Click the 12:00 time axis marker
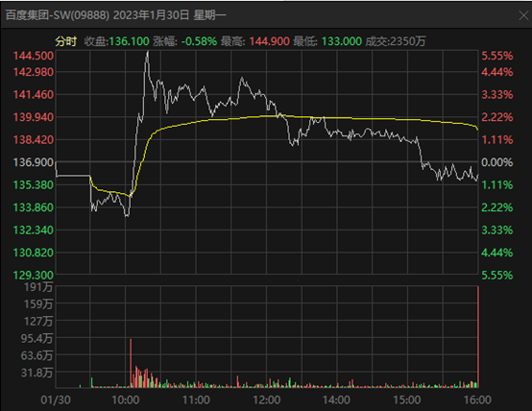The image size is (532, 411). [x=267, y=399]
